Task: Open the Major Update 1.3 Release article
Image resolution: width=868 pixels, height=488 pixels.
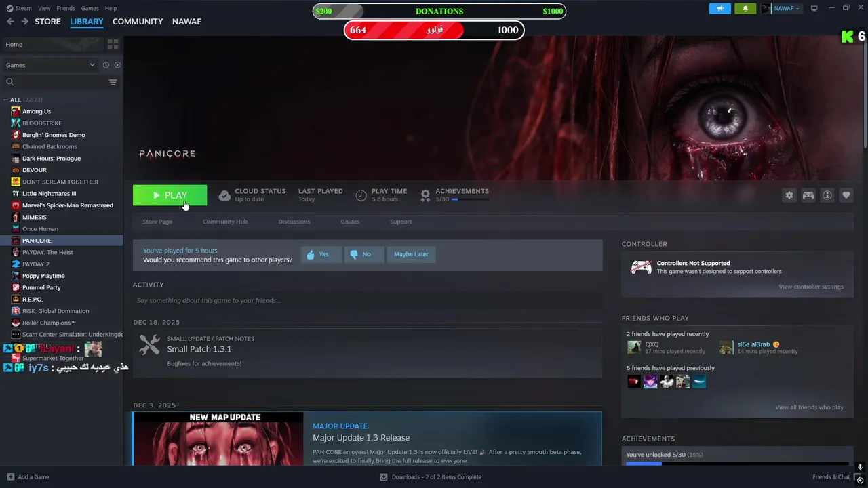Action: 361,438
